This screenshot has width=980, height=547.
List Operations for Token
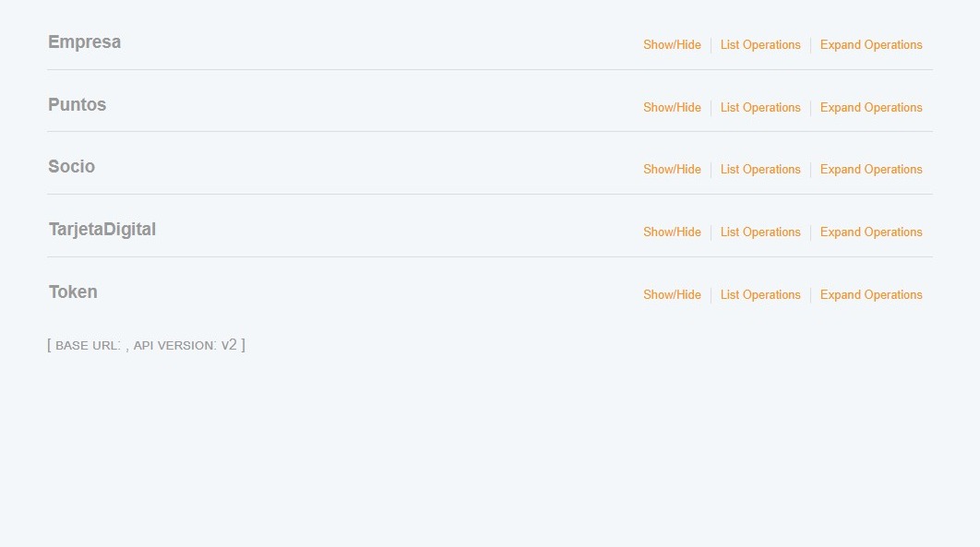[x=760, y=295]
